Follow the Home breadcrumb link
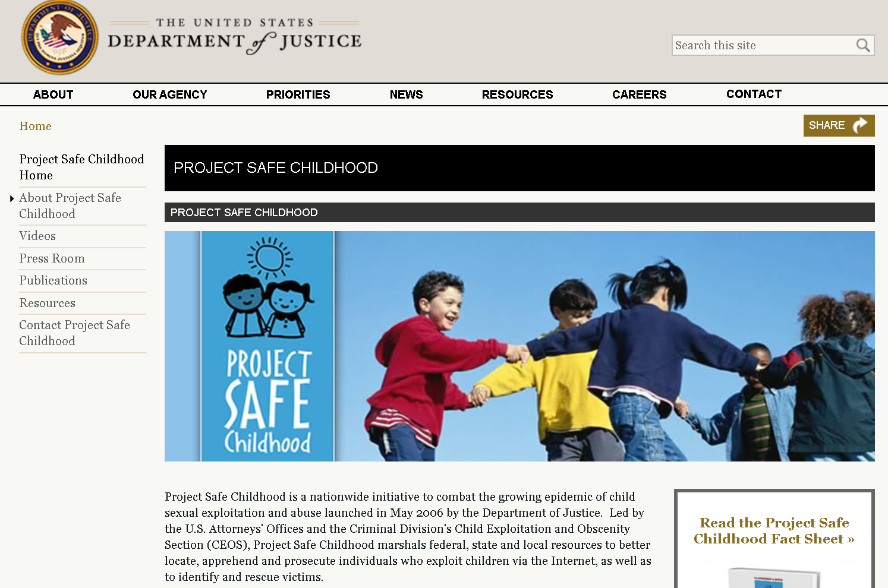 pos(35,126)
